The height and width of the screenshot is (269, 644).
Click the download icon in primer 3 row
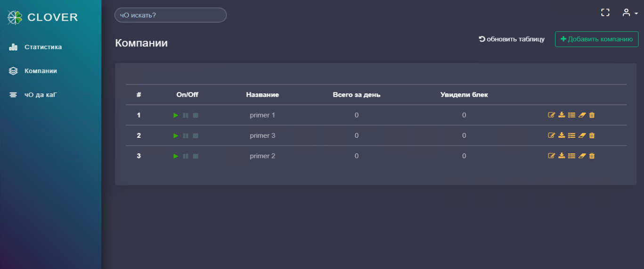click(x=562, y=135)
